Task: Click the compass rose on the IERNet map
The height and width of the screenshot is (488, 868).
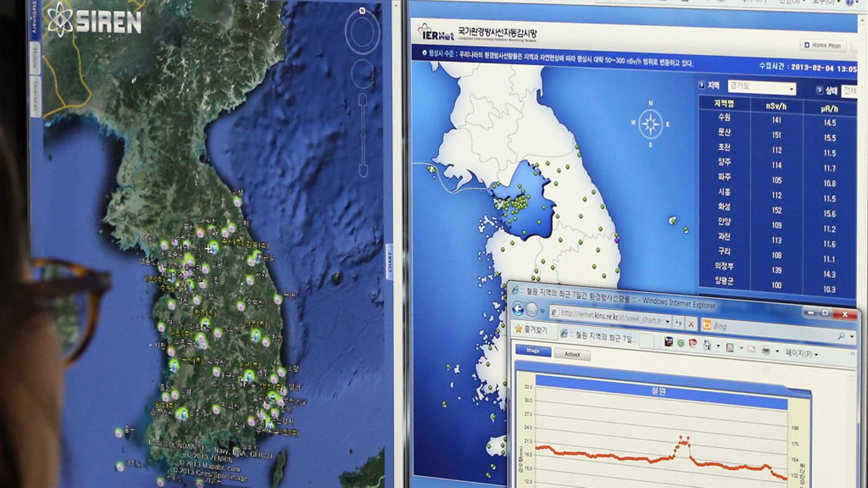Action: point(650,124)
